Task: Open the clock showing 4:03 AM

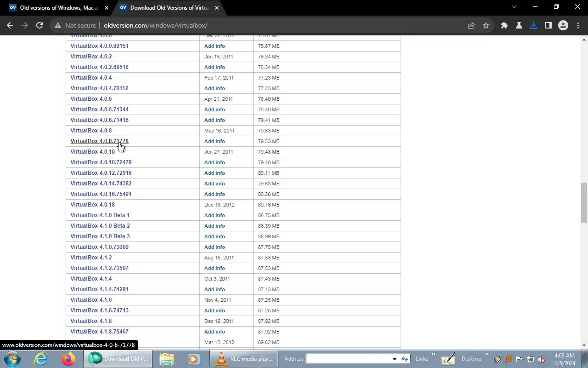Action: pos(565,359)
